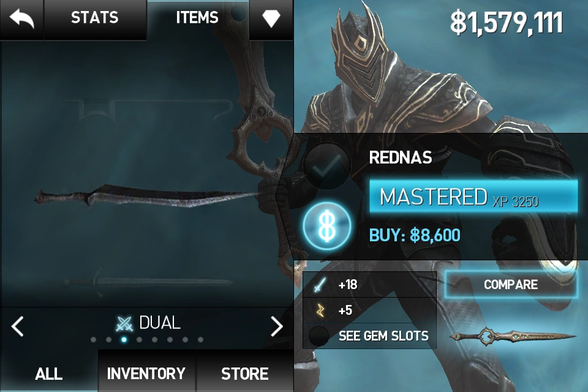The height and width of the screenshot is (392, 588).
Task: Open the INVENTORY filter tab
Action: [146, 373]
